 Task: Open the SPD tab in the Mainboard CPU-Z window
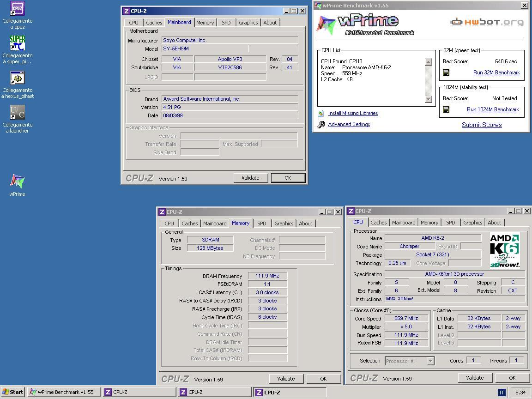(x=226, y=23)
